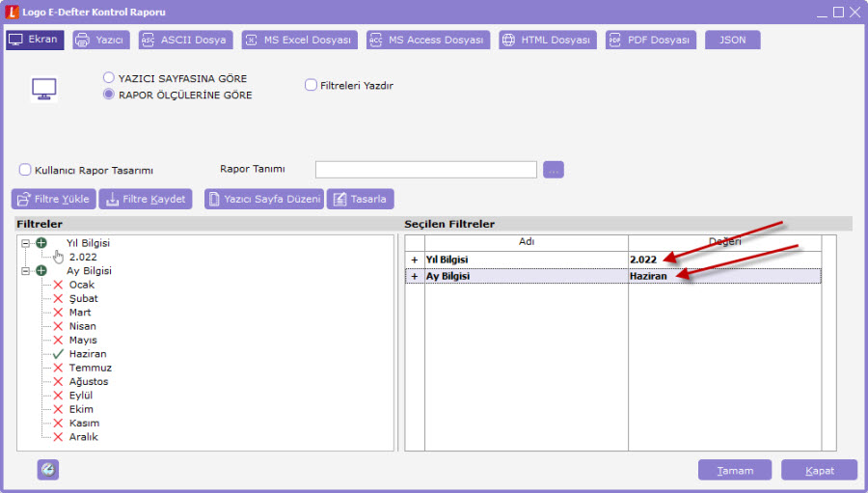Click the clock icon at bottom left
868x493 pixels.
[48, 470]
